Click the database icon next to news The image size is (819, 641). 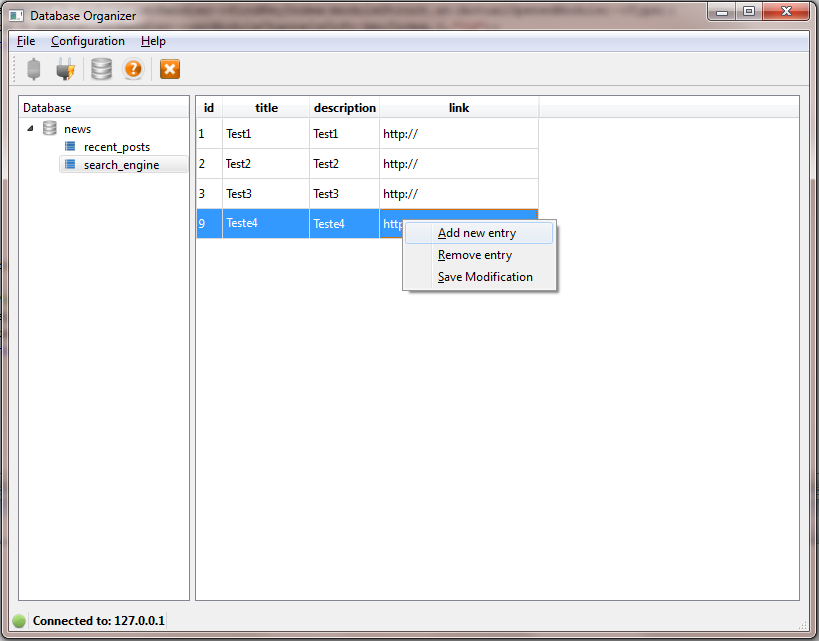49,128
